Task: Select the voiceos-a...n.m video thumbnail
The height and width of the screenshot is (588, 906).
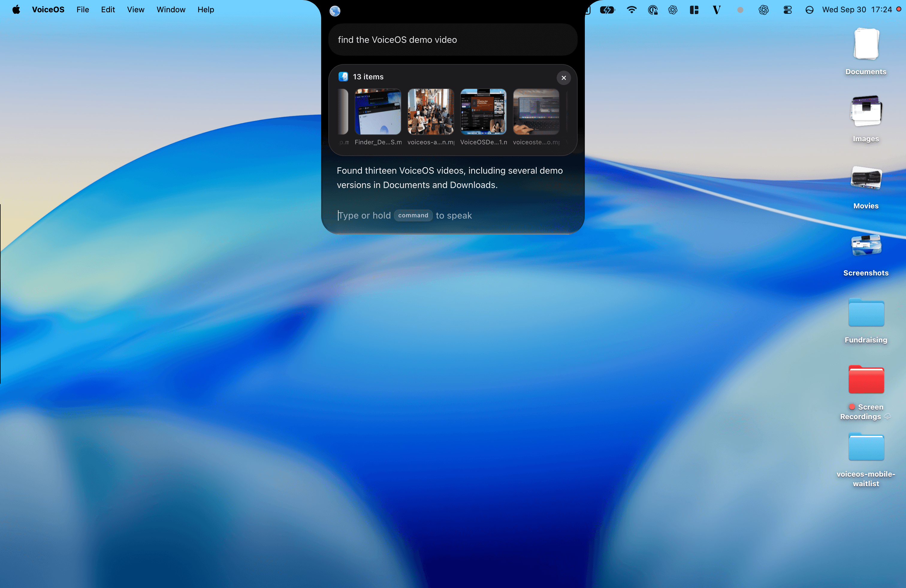Action: (x=431, y=112)
